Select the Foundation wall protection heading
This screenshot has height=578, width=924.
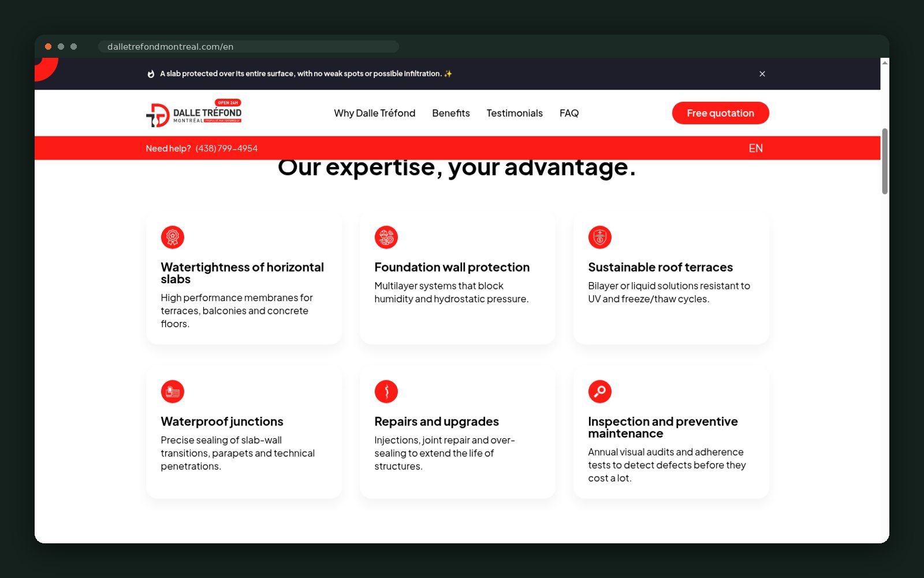(452, 267)
